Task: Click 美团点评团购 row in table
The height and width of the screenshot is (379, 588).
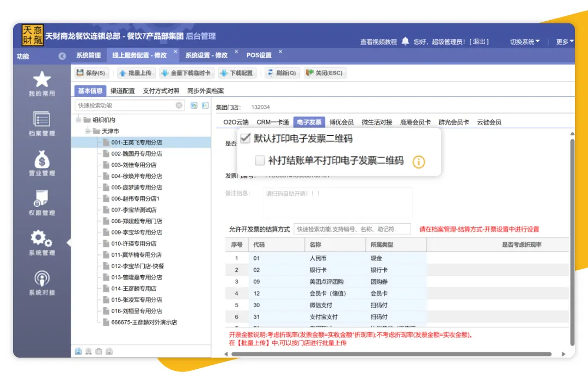Action: pyautogui.click(x=397, y=282)
